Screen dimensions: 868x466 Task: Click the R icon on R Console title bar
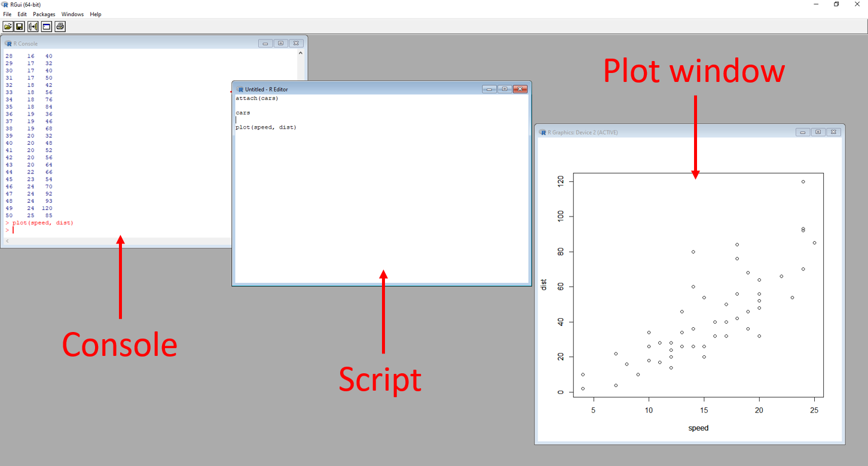click(x=8, y=44)
